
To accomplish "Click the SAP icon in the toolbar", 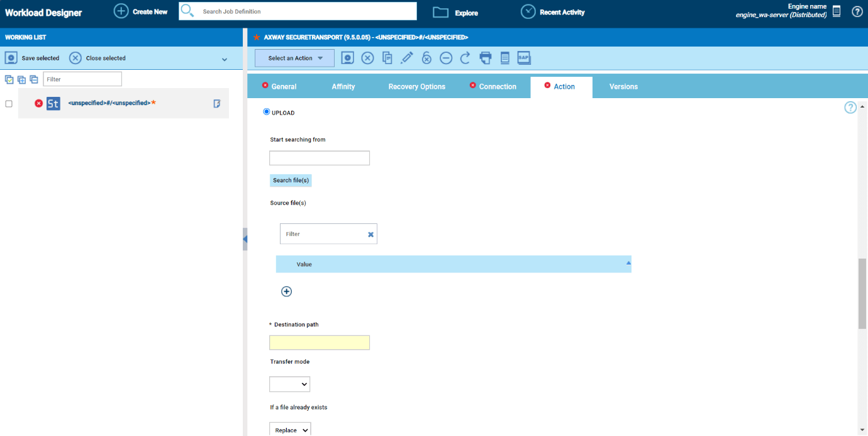I will tap(524, 58).
